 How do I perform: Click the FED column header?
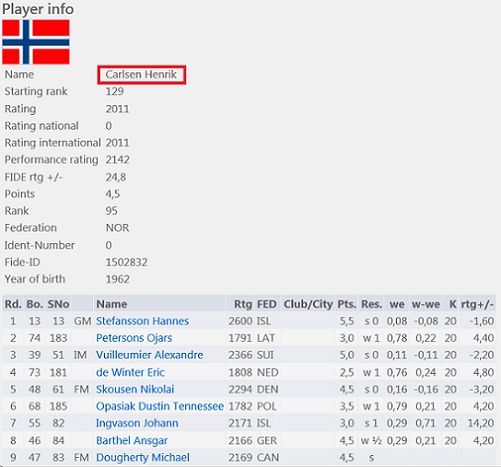coord(267,304)
